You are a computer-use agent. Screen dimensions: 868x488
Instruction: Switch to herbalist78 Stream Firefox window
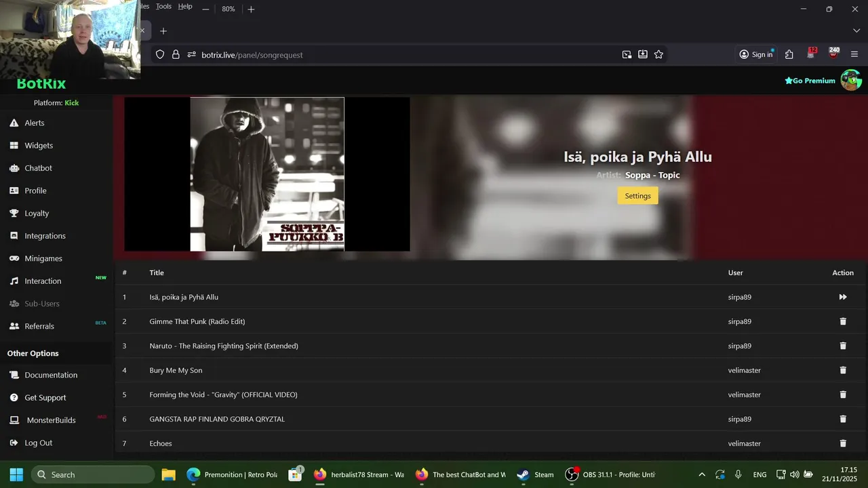click(x=359, y=474)
